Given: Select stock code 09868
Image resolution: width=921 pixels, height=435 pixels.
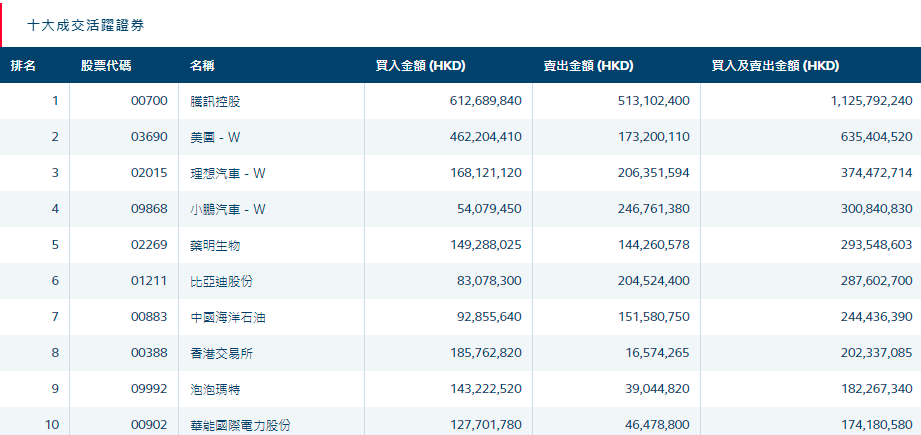Looking at the screenshot, I should point(149,209).
